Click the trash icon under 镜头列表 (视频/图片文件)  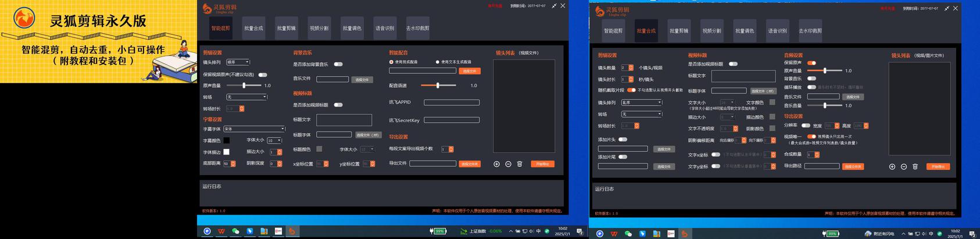(x=915, y=167)
